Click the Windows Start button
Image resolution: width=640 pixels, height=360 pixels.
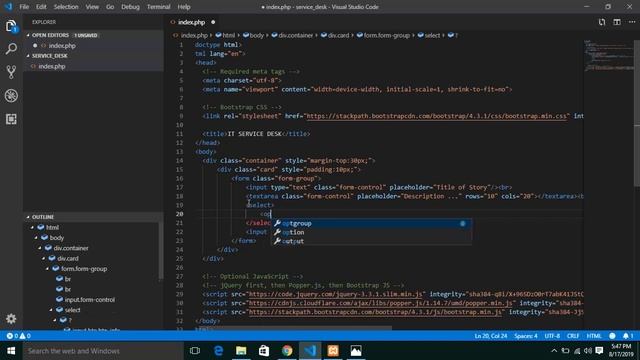point(11,351)
